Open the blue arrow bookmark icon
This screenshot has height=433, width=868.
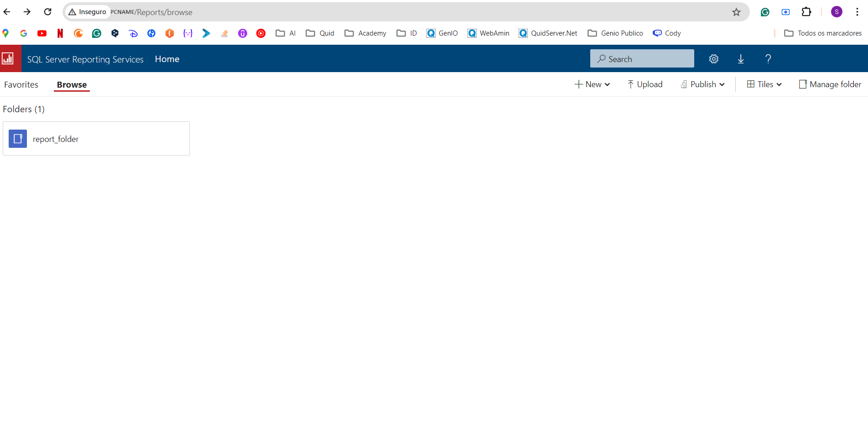pyautogui.click(x=206, y=33)
